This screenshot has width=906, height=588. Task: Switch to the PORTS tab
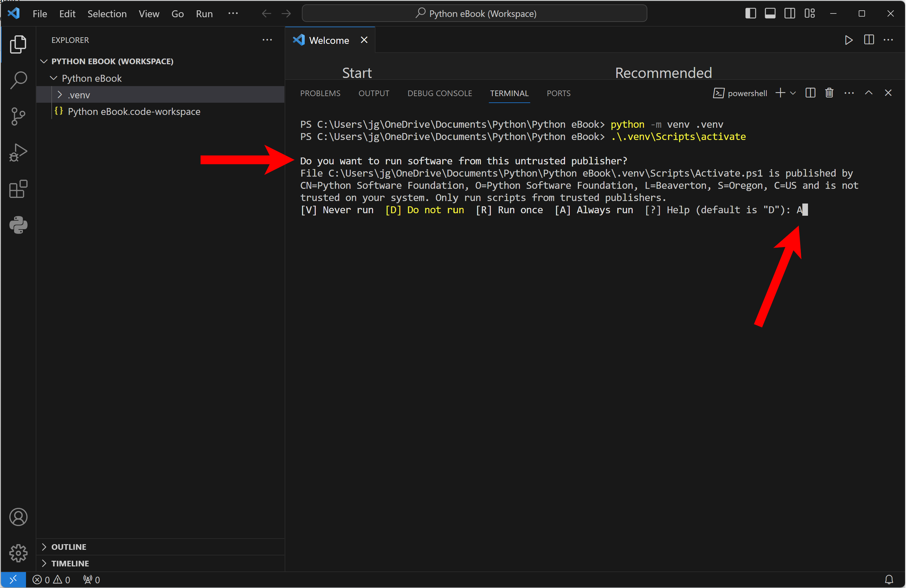click(x=558, y=93)
